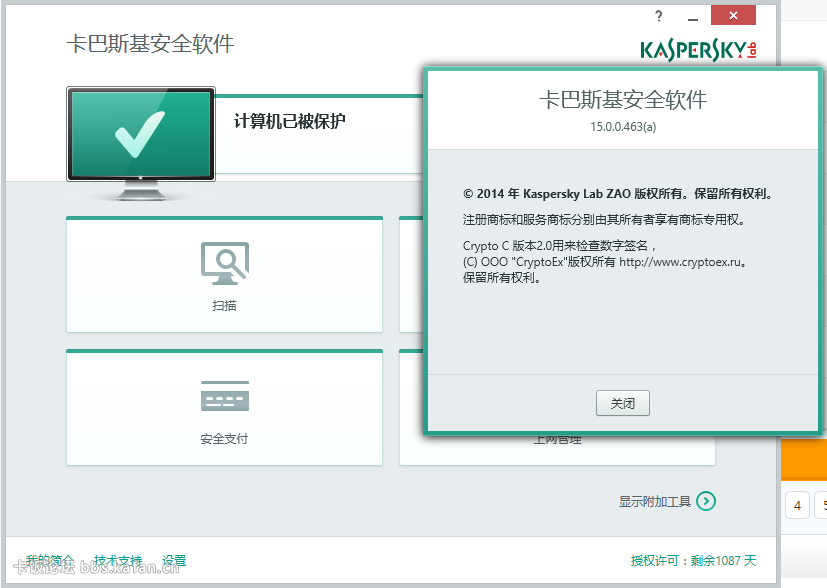Viewport: 827px width, 588px height.
Task: Open the Safe Money (安全支付) card icon
Action: [225, 396]
